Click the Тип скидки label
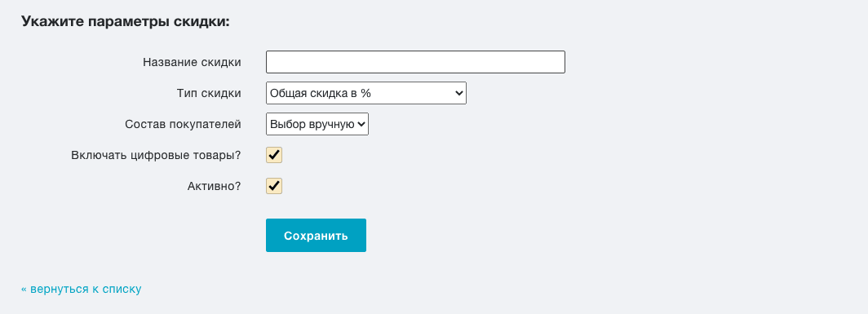 click(x=209, y=93)
